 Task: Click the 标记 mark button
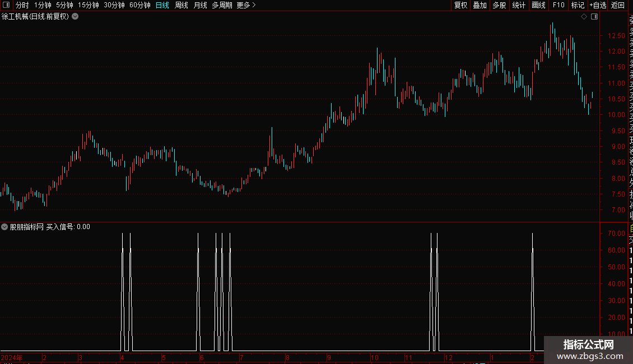(578, 5)
